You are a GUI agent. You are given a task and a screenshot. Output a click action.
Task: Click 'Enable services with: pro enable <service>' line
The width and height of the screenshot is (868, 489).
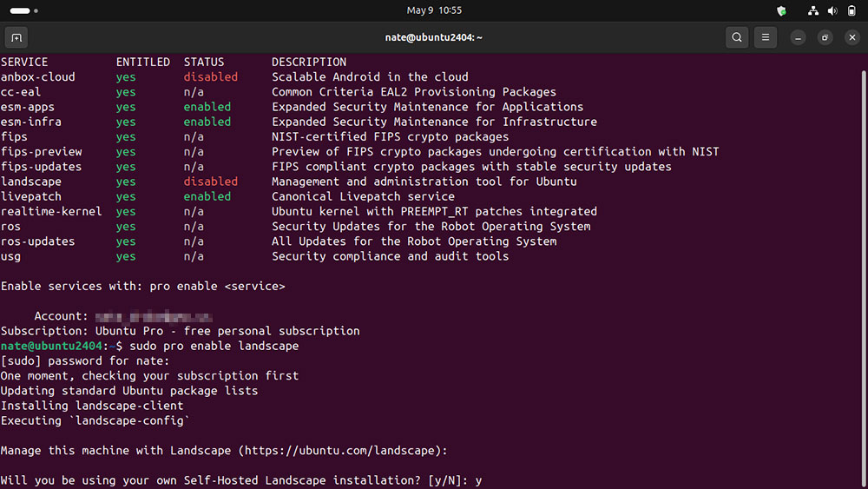click(x=143, y=287)
